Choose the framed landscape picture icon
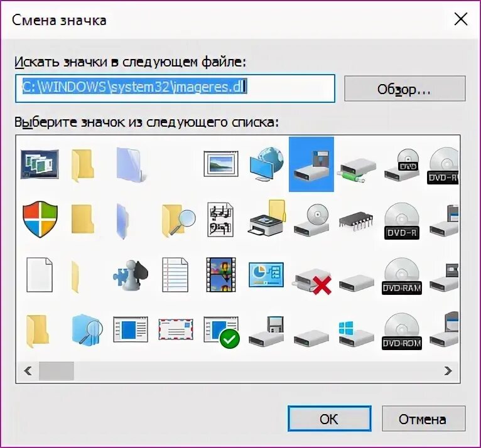 tap(221, 164)
